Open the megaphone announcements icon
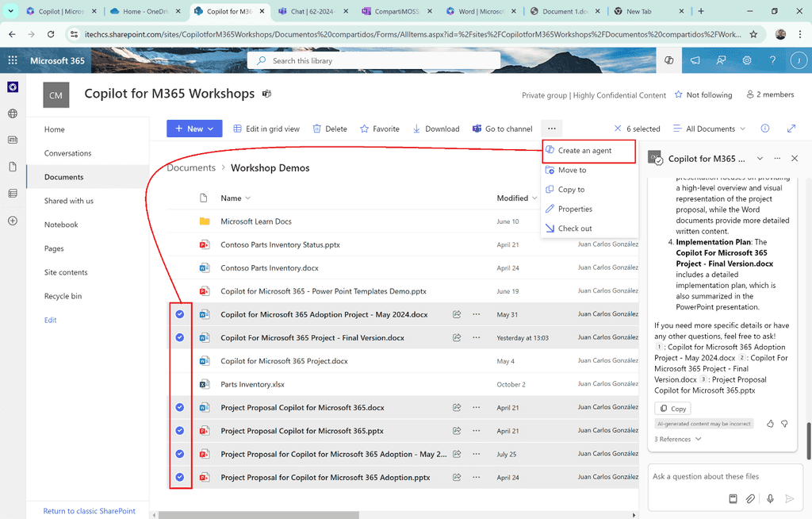This screenshot has width=812, height=519. (695, 60)
